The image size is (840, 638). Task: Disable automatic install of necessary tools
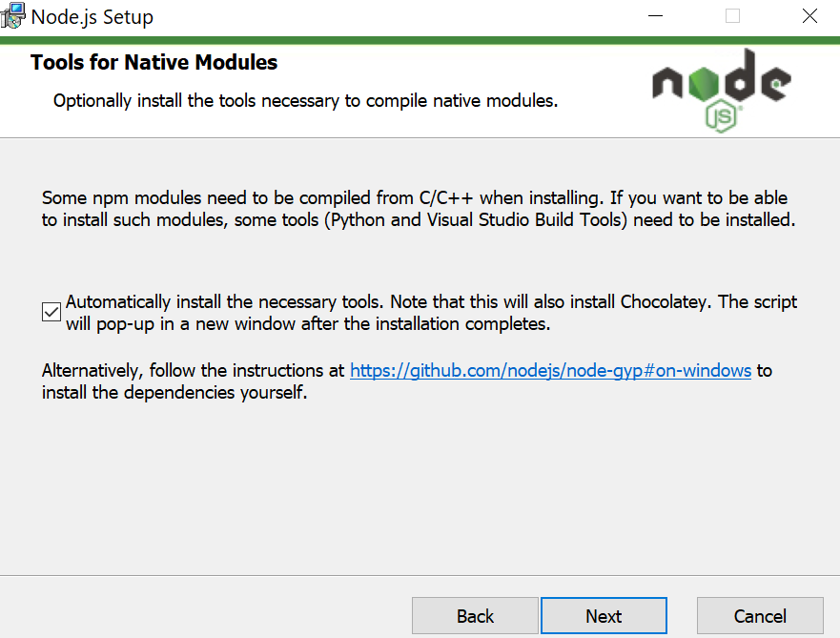[x=51, y=312]
